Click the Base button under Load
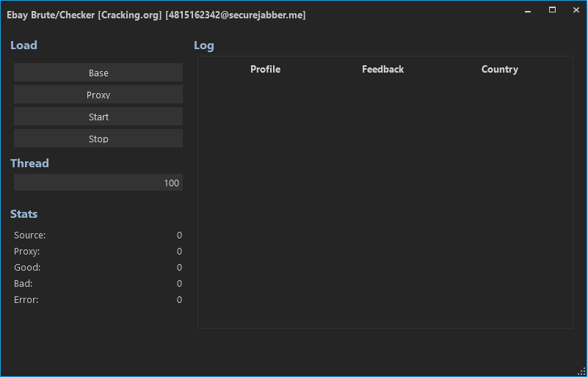This screenshot has width=588, height=377. 98,73
